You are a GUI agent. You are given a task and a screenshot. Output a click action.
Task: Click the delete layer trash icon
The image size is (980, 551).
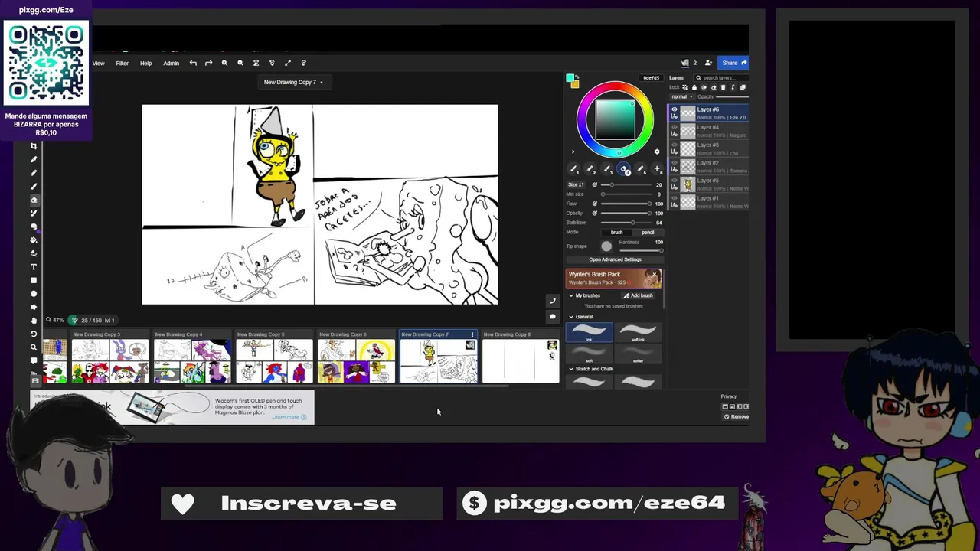pyautogui.click(x=723, y=87)
